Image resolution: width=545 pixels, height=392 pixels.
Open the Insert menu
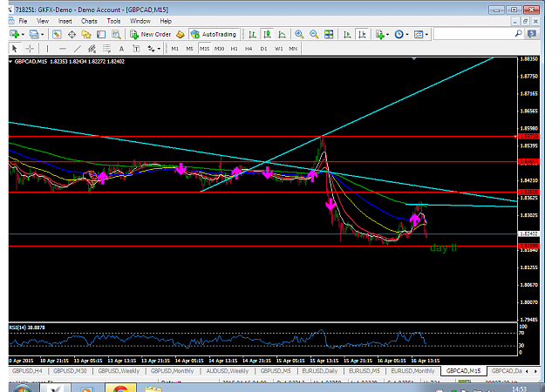(x=65, y=21)
